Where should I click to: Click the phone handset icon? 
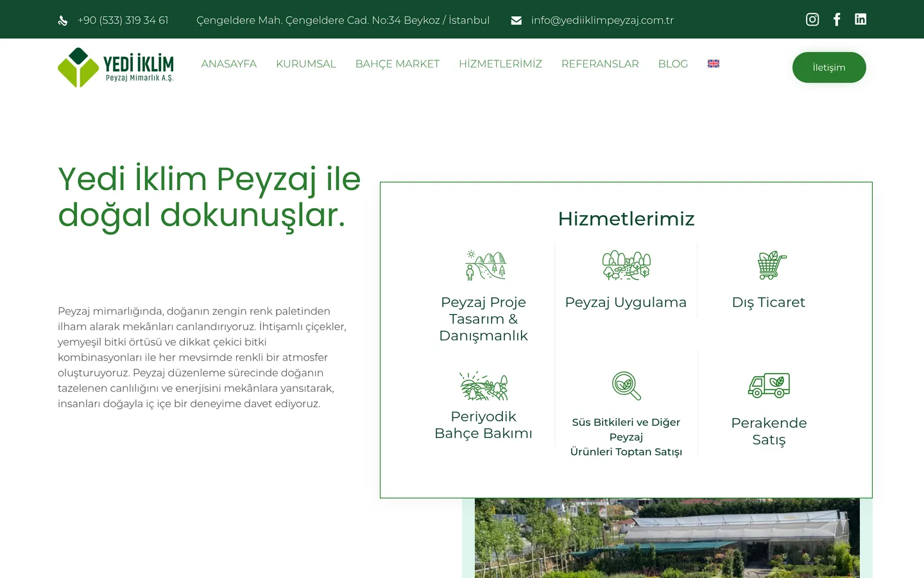click(63, 21)
